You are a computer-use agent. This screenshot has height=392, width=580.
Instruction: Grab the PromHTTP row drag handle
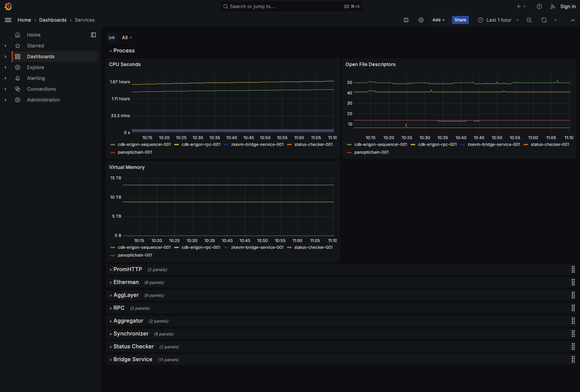click(573, 269)
